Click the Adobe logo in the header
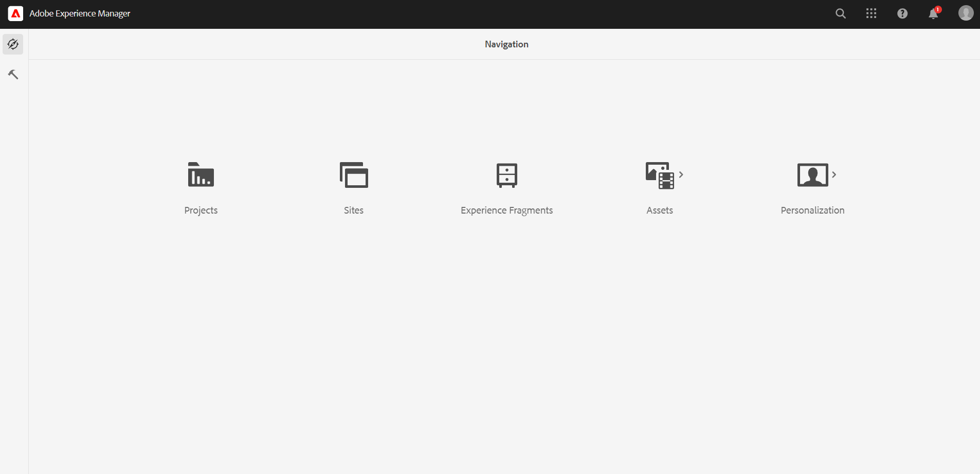 pos(15,14)
